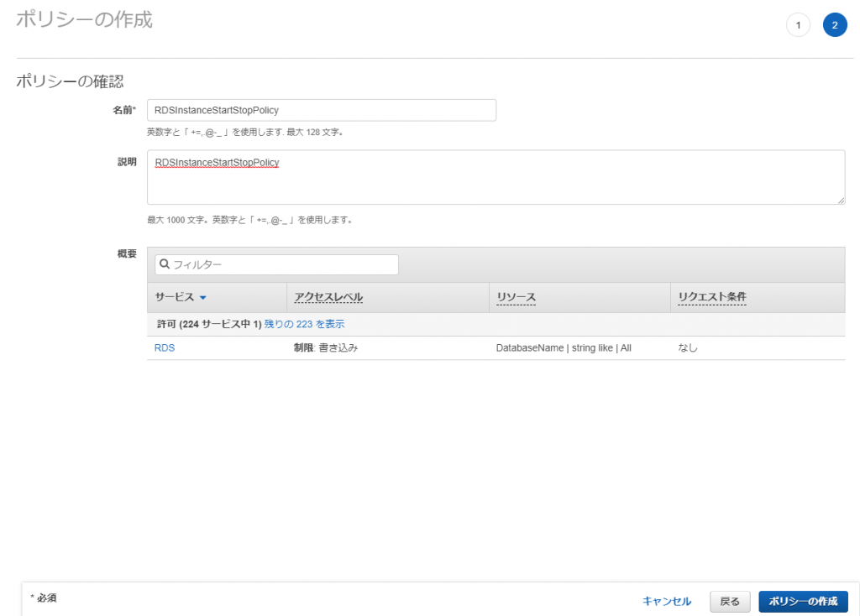Click the ポリシーの作成 button
Image resolution: width=860 pixels, height=616 pixels.
pyautogui.click(x=803, y=601)
